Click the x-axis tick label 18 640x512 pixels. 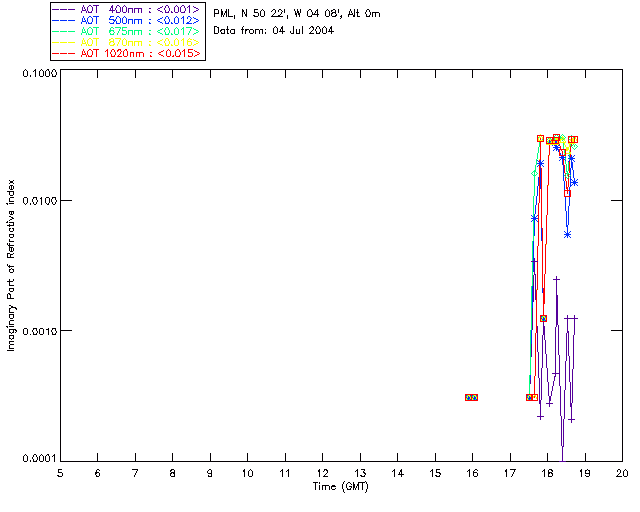point(547,472)
